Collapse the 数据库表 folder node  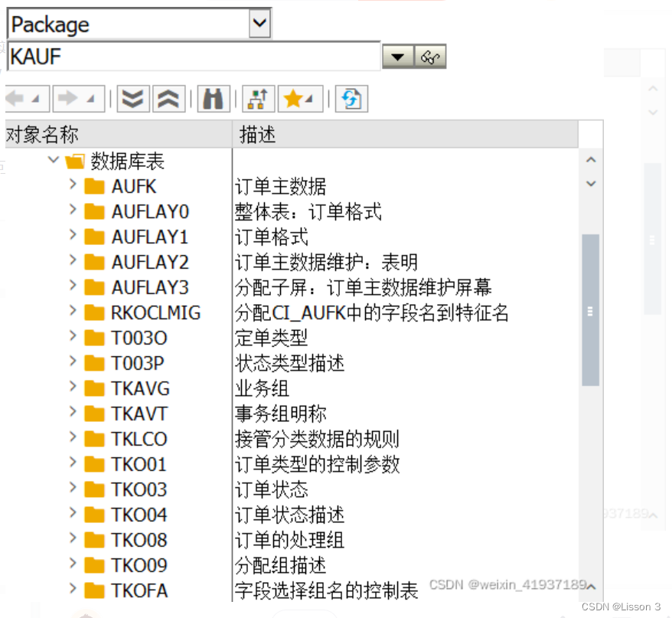[52, 160]
